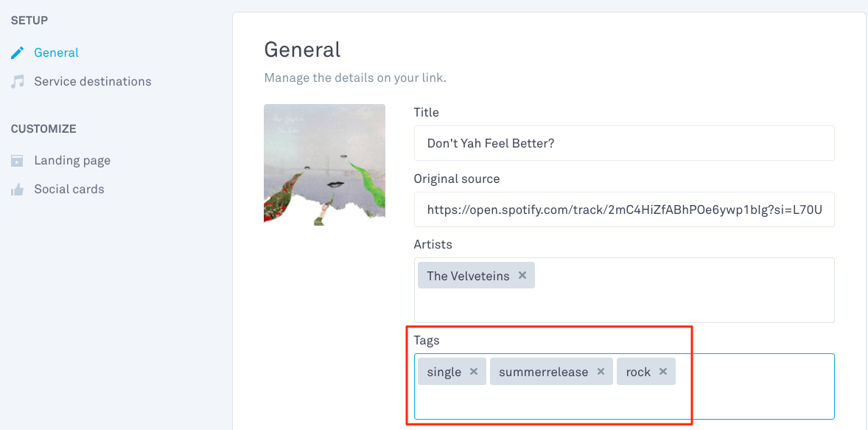Viewport: 868px width, 430px height.
Task: Open Social cards settings
Action: point(69,190)
